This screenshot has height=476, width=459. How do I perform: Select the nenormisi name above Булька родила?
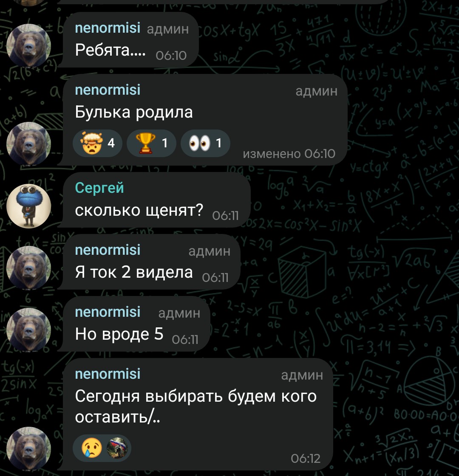[108, 90]
